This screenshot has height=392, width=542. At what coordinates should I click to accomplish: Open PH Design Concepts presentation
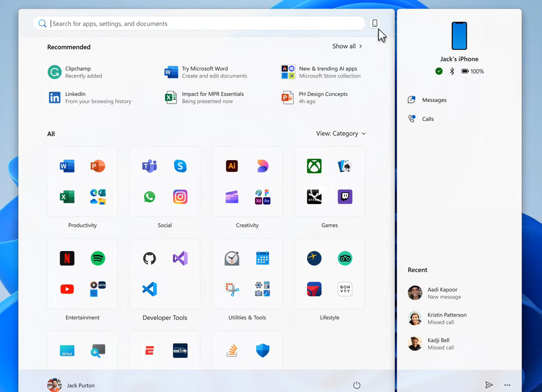[x=314, y=97]
